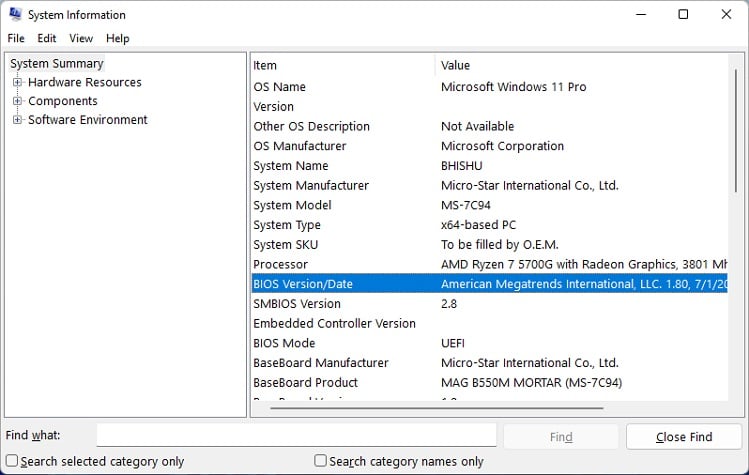Maximize the System Information window
This screenshot has width=749, height=475.
pyautogui.click(x=683, y=14)
